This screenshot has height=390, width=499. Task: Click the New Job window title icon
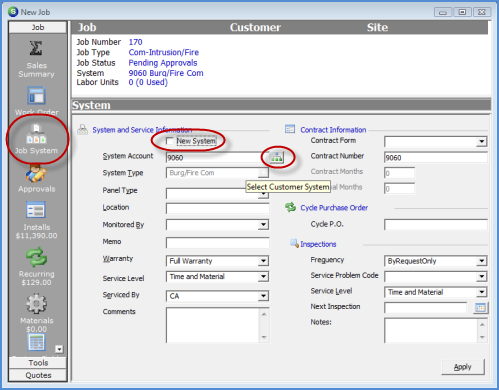[x=13, y=12]
